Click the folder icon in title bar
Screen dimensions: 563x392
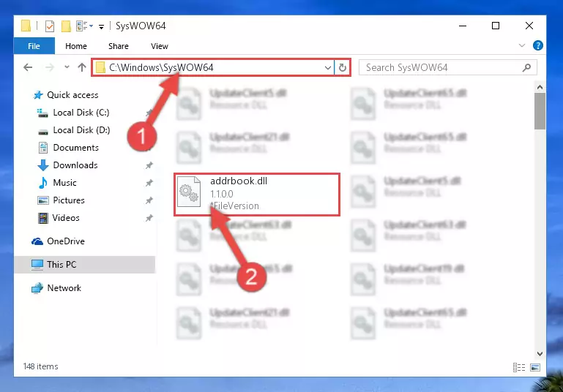tap(26, 26)
